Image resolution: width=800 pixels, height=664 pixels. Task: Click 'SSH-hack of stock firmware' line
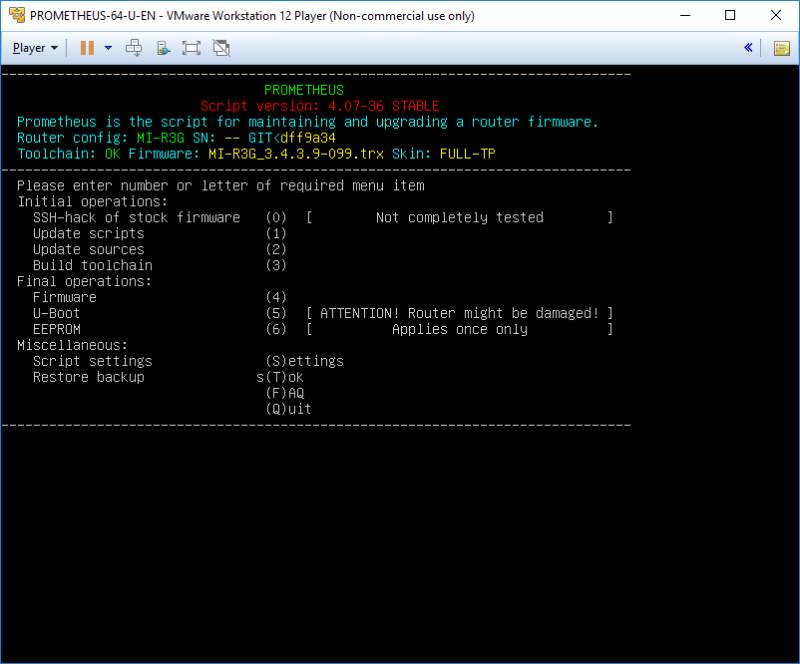click(136, 217)
